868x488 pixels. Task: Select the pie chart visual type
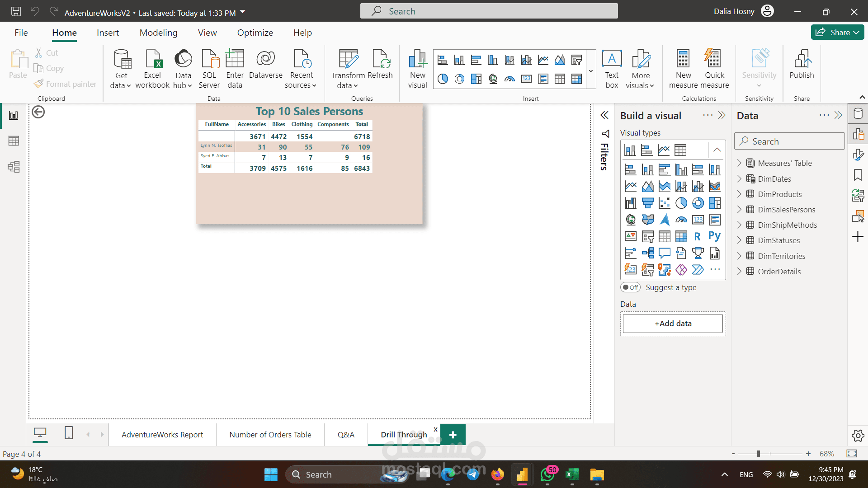681,203
